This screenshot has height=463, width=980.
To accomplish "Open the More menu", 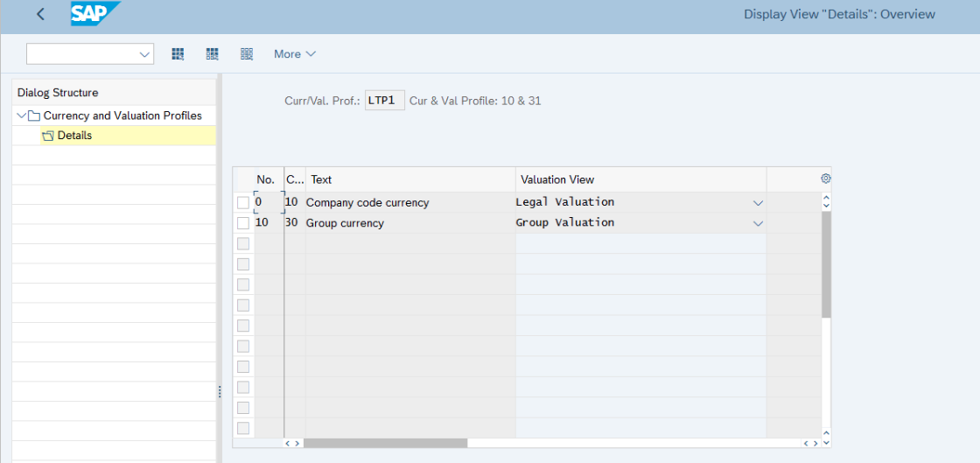I will click(295, 54).
